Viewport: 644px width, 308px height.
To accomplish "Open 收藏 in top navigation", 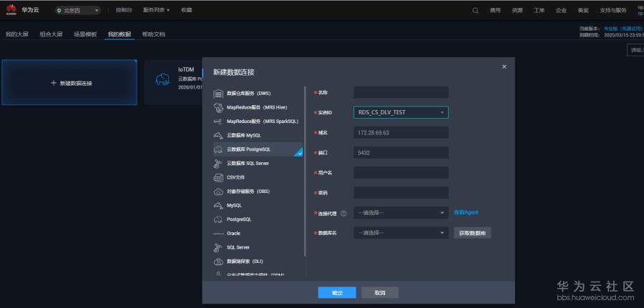I will pyautogui.click(x=187, y=10).
